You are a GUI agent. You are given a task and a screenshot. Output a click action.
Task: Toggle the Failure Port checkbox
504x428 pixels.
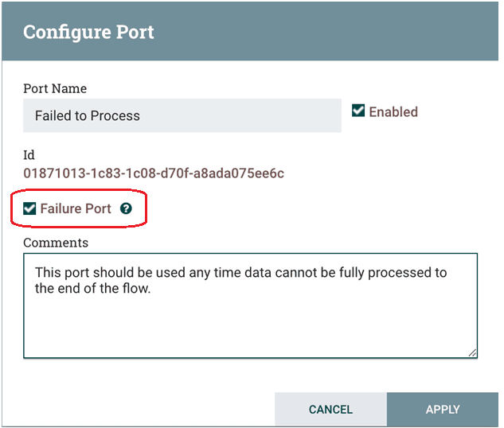click(29, 208)
